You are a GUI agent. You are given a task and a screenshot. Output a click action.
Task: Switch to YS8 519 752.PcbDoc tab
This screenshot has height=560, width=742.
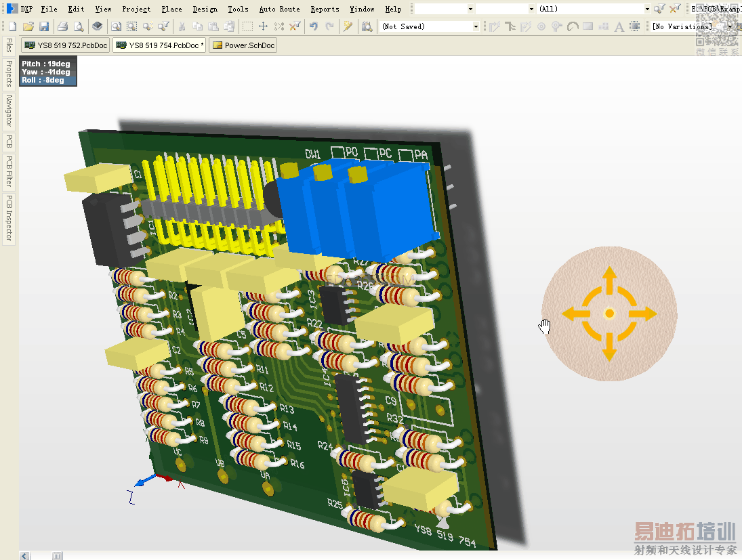[66, 45]
